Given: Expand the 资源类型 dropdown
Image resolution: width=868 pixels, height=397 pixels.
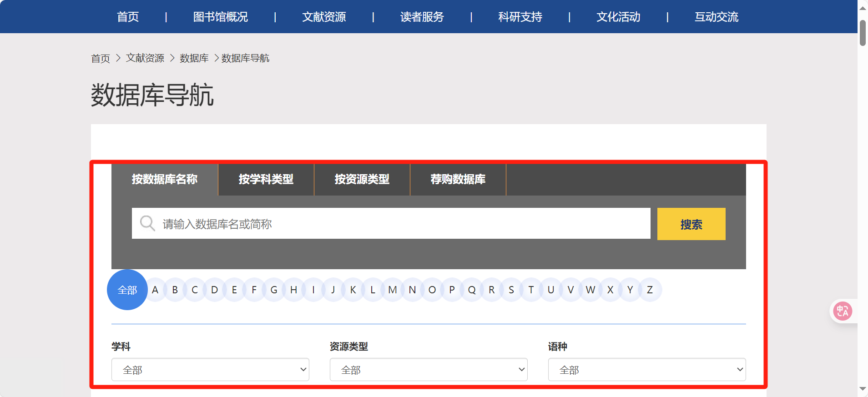Looking at the screenshot, I should tap(428, 370).
